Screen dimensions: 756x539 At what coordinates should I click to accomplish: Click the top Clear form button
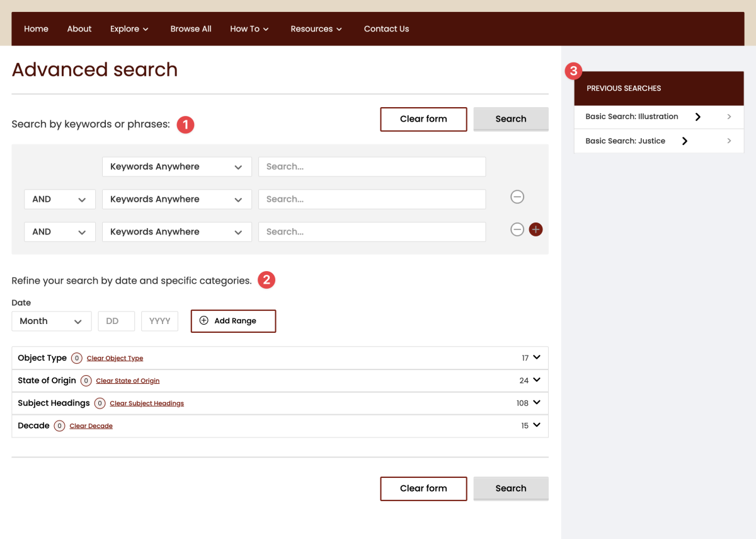pos(423,119)
